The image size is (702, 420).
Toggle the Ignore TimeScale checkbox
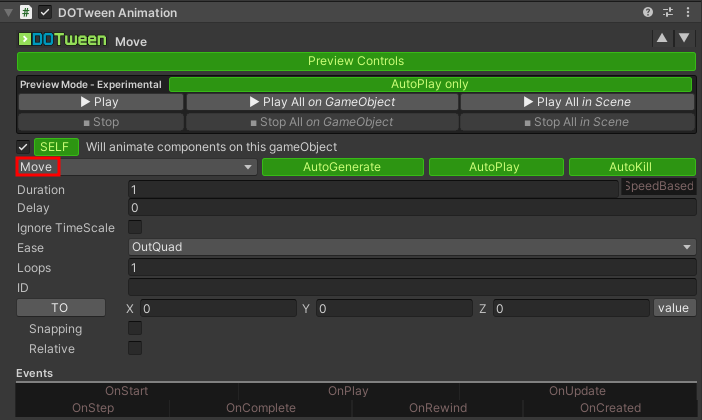pos(135,227)
